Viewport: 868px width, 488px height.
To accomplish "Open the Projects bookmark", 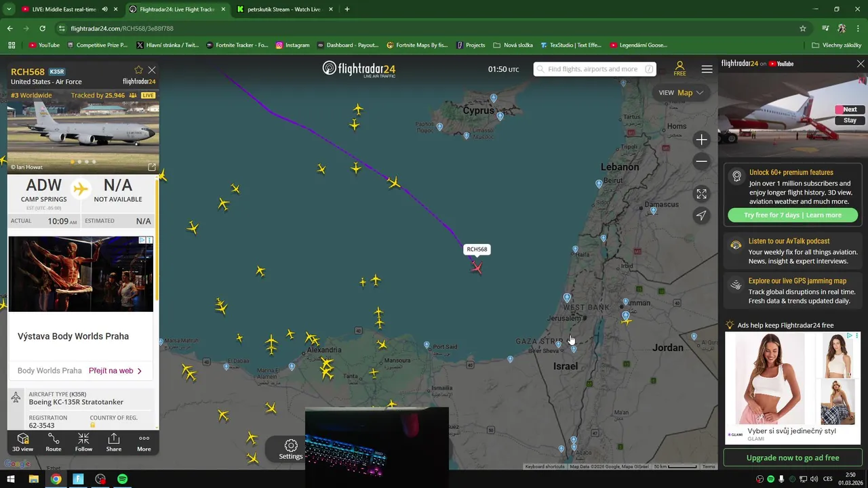I will tap(471, 45).
